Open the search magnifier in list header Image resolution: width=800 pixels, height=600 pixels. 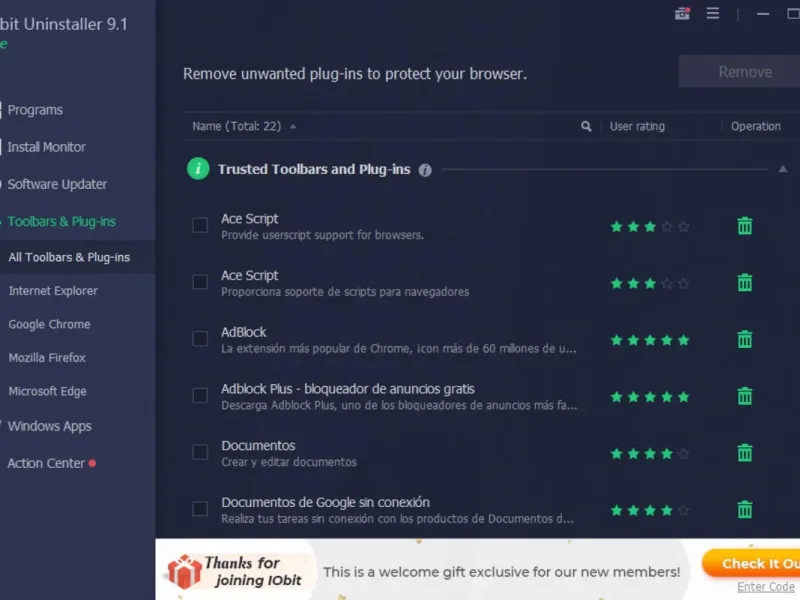586,126
